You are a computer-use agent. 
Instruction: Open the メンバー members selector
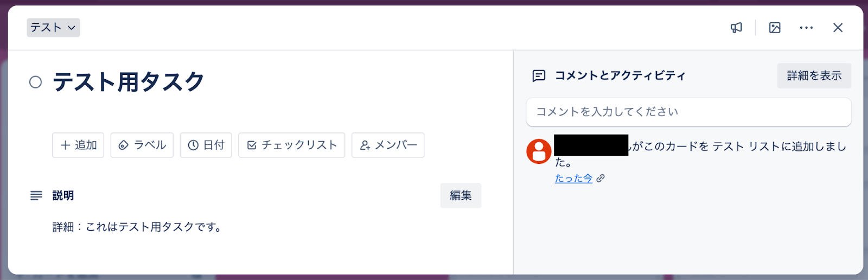pos(388,145)
